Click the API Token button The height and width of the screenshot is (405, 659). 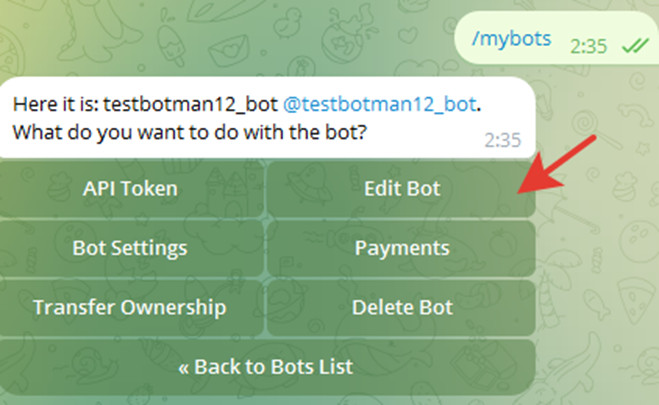(x=131, y=188)
